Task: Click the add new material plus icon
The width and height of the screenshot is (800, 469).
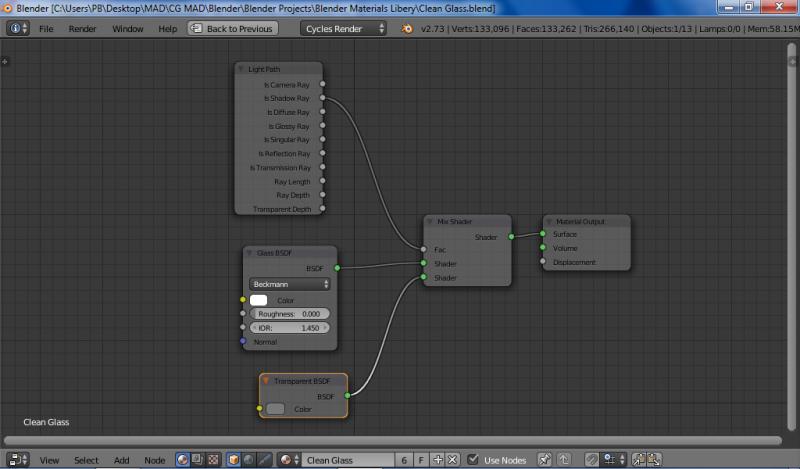Action: coord(440,460)
